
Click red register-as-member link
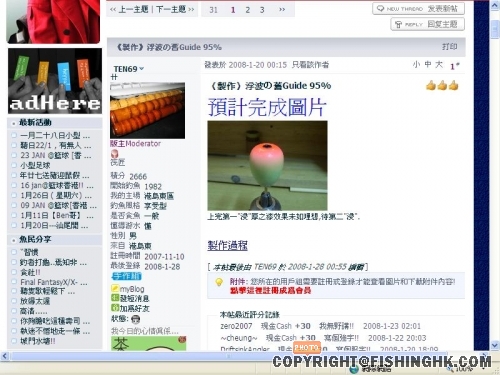pos(270,290)
